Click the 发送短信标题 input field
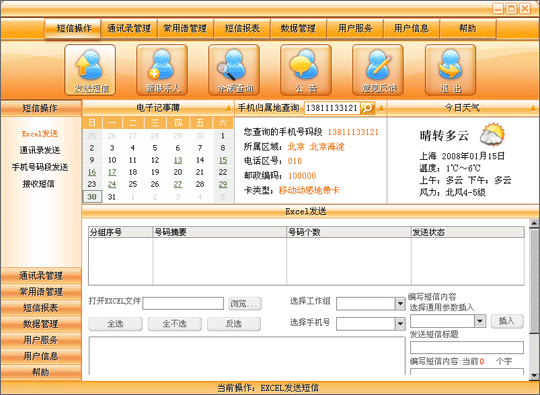The width and height of the screenshot is (540, 395). [x=467, y=347]
